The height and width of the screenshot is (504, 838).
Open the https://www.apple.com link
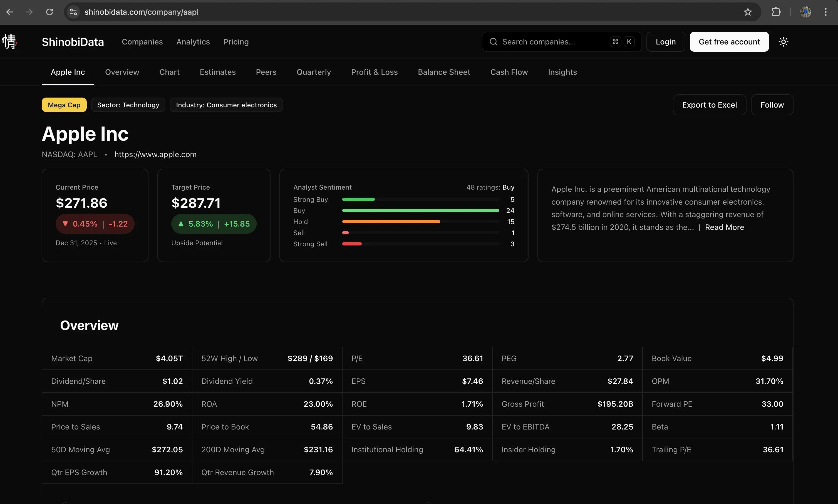pos(155,155)
